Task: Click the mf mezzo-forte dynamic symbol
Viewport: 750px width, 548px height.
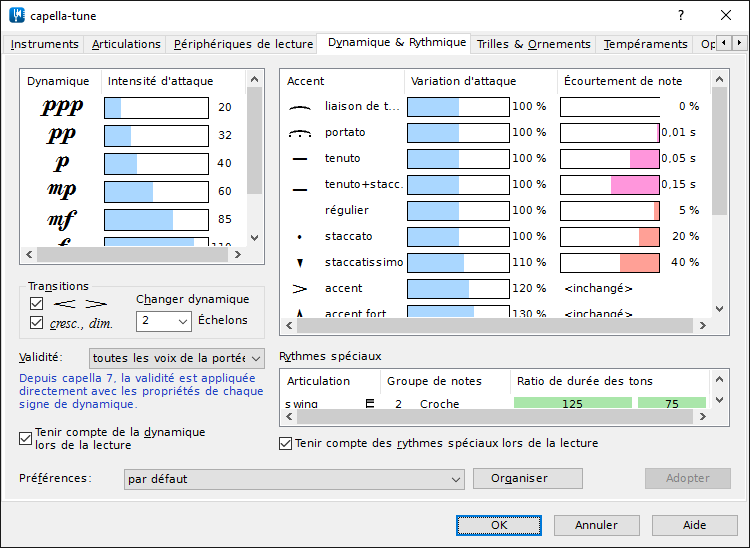Action: pos(62,219)
